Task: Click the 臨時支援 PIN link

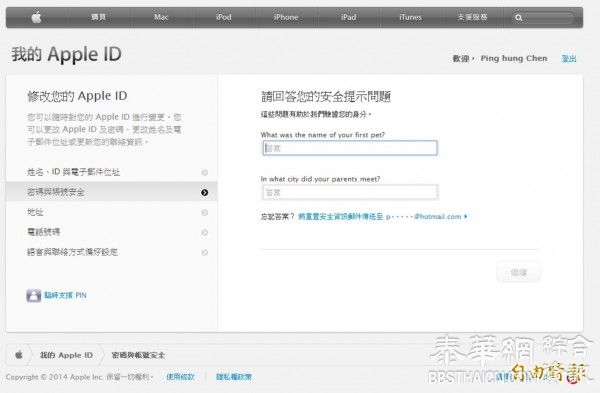Action: click(x=65, y=295)
